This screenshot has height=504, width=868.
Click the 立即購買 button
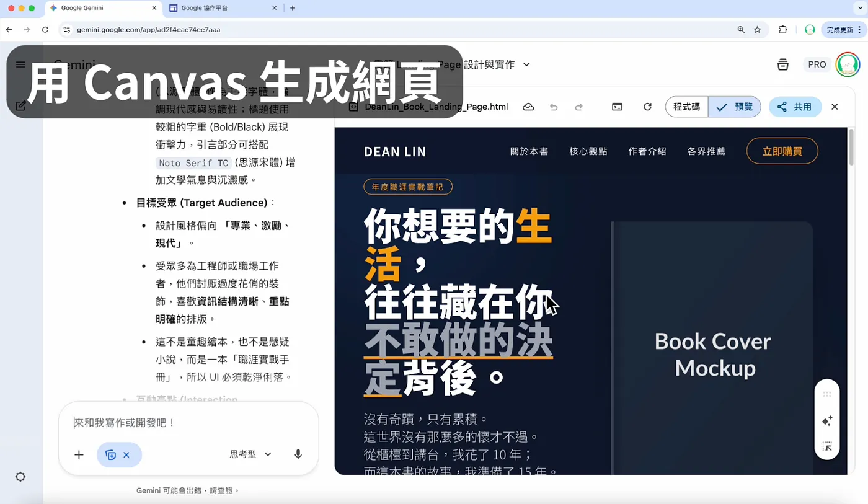tap(782, 151)
